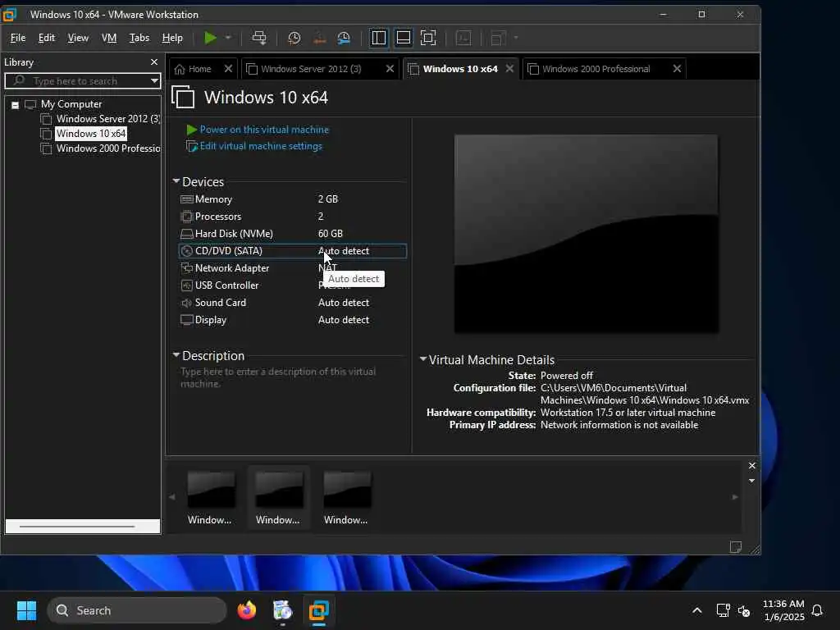Click the Revert to Snapshot toolbar icon
Screen dimensions: 840x630
(319, 38)
